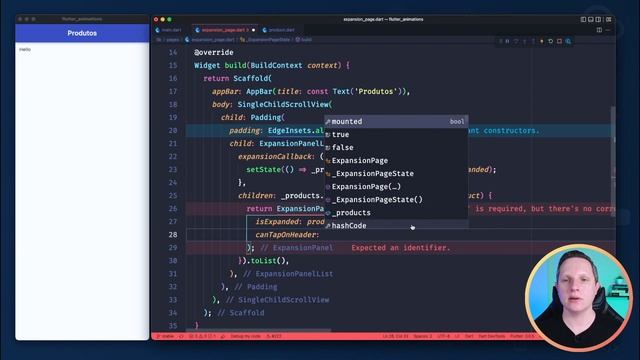Choose the _products suggestion
This screenshot has width=640, height=360.
click(396, 213)
